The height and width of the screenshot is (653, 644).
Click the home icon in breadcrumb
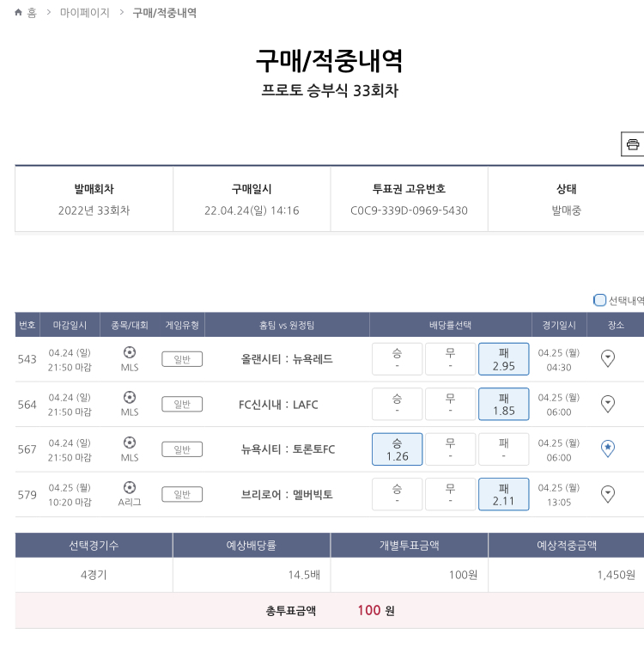[18, 13]
